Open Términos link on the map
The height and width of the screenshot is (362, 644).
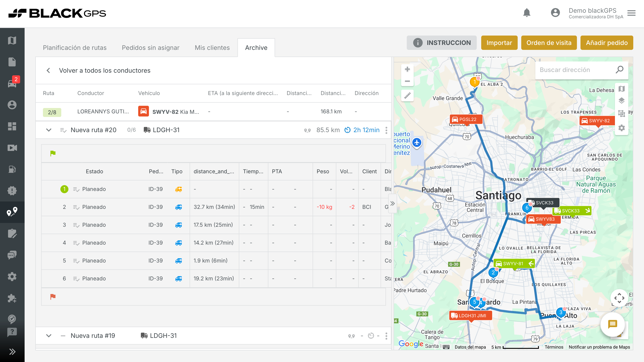[x=554, y=347]
